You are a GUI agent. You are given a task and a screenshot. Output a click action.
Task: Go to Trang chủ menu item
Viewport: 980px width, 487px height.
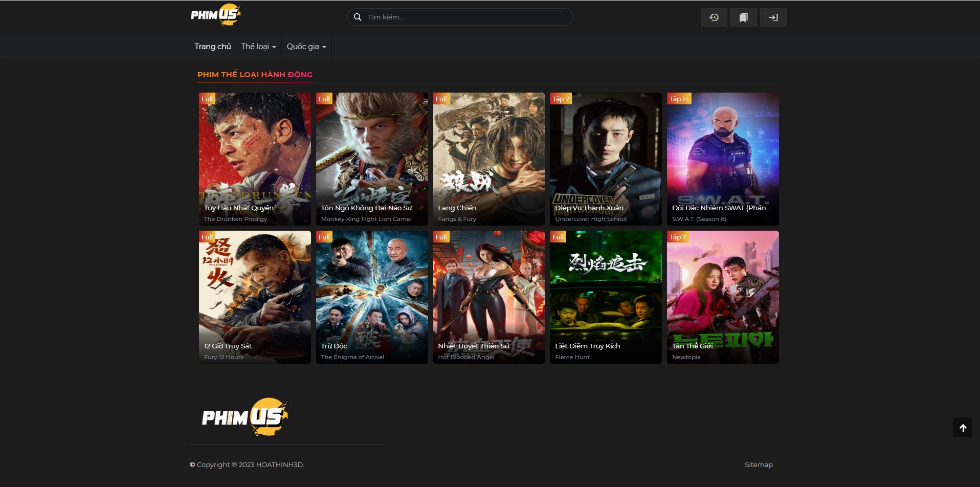point(212,47)
